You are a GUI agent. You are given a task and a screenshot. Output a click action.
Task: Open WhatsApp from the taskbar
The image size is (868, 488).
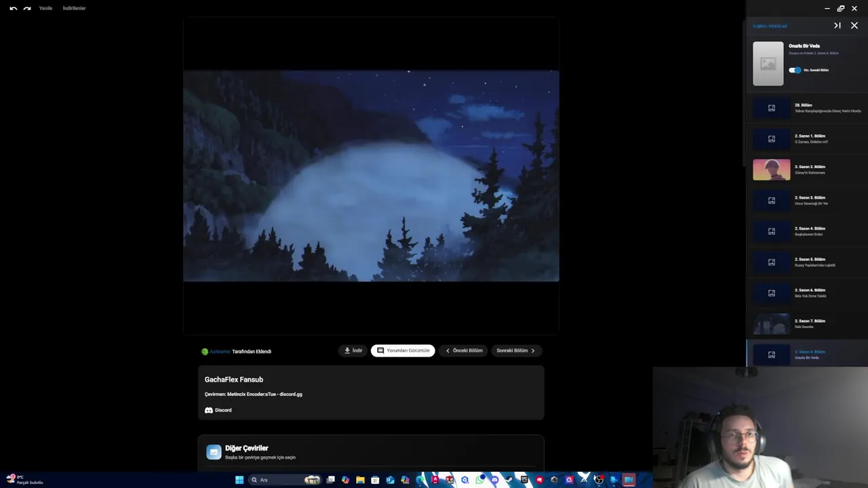pos(479,480)
